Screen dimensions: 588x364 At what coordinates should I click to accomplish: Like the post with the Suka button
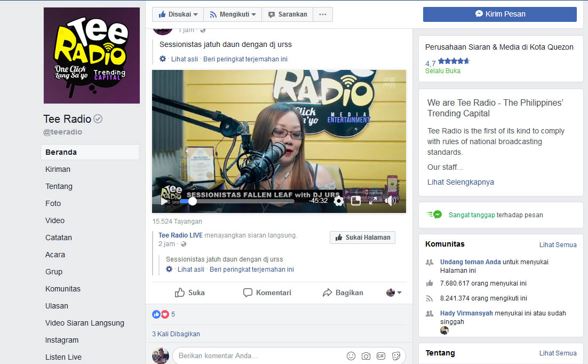189,292
